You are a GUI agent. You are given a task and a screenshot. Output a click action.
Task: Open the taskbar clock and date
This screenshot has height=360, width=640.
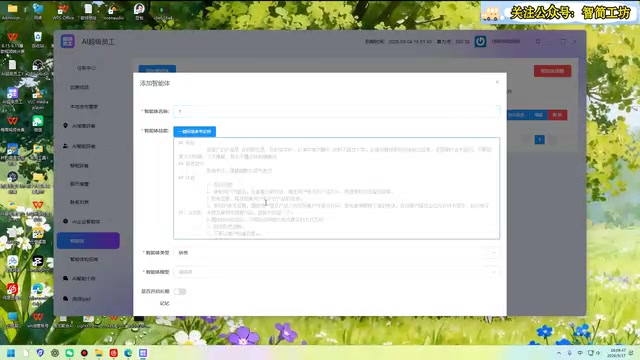tap(617, 353)
